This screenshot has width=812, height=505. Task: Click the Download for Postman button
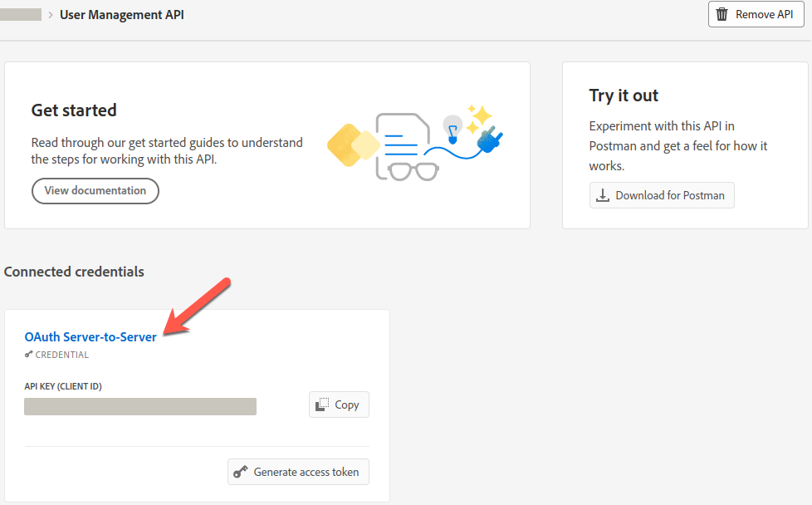662,195
